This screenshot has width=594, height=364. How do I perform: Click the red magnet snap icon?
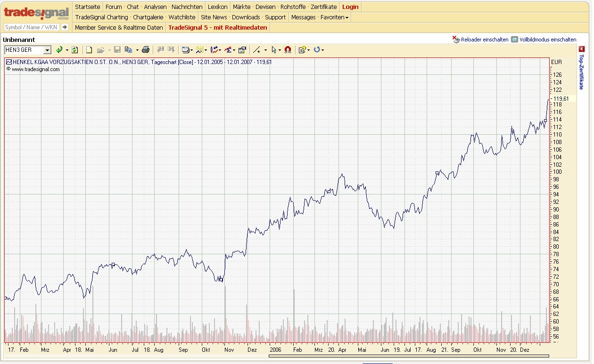coord(288,50)
